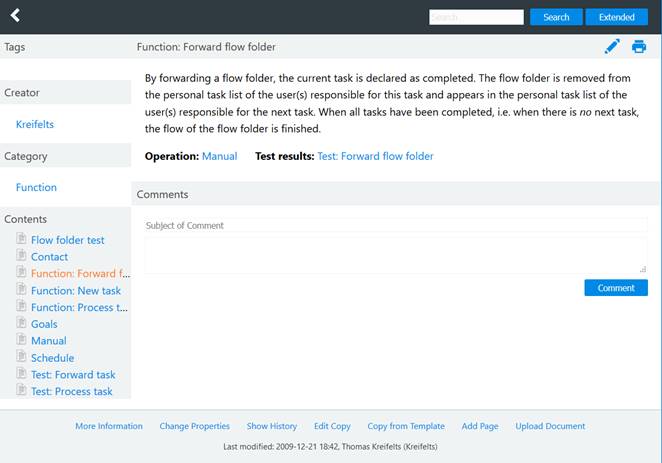Image resolution: width=662 pixels, height=463 pixels.
Task: Click document icon beside Manual entry
Action: coord(21,341)
